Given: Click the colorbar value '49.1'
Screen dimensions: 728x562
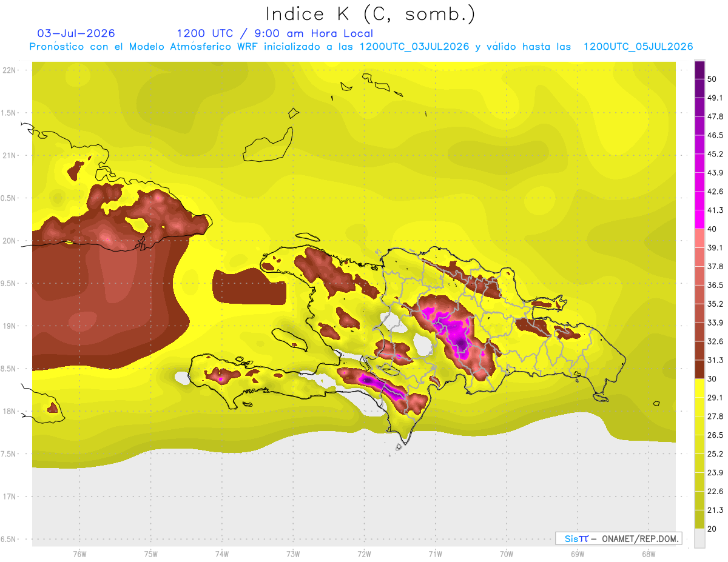Looking at the screenshot, I should coord(715,98).
